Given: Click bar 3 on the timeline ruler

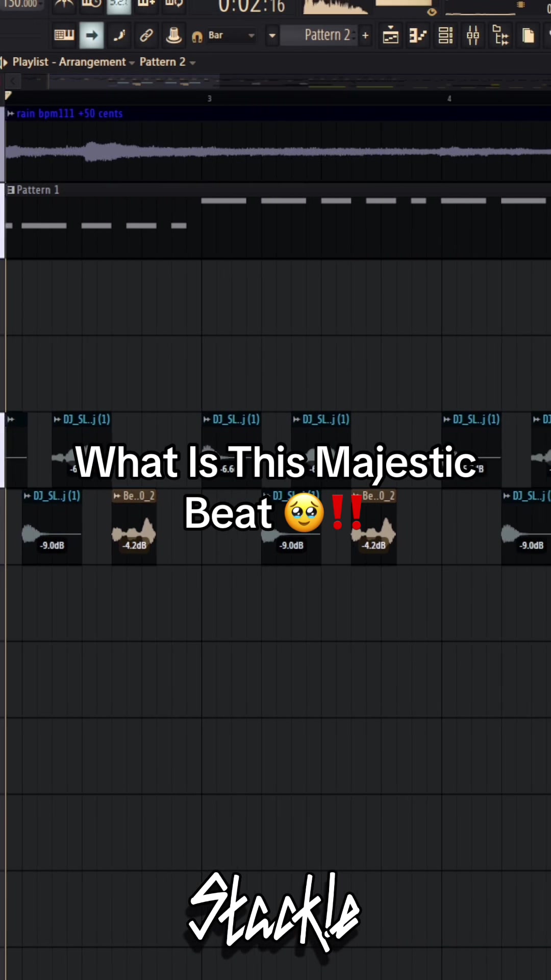Looking at the screenshot, I should point(209,99).
